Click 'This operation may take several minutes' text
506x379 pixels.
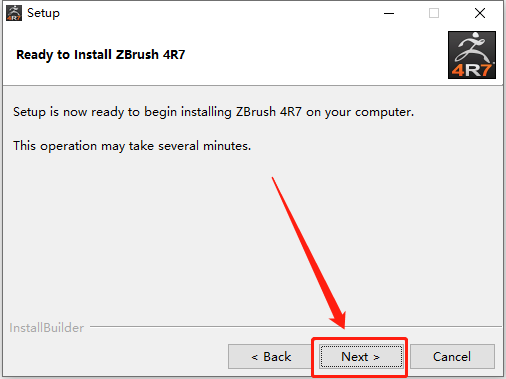[x=132, y=146]
